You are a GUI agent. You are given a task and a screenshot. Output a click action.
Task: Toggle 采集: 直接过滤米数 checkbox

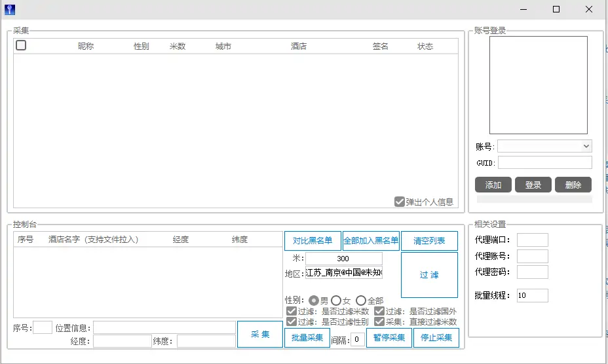(379, 321)
